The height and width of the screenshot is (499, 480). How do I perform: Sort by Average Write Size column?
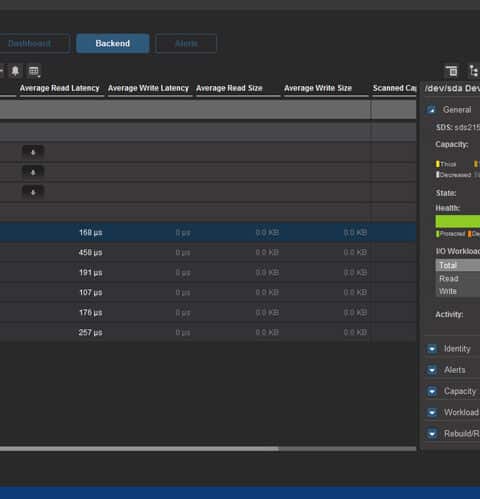pos(318,88)
